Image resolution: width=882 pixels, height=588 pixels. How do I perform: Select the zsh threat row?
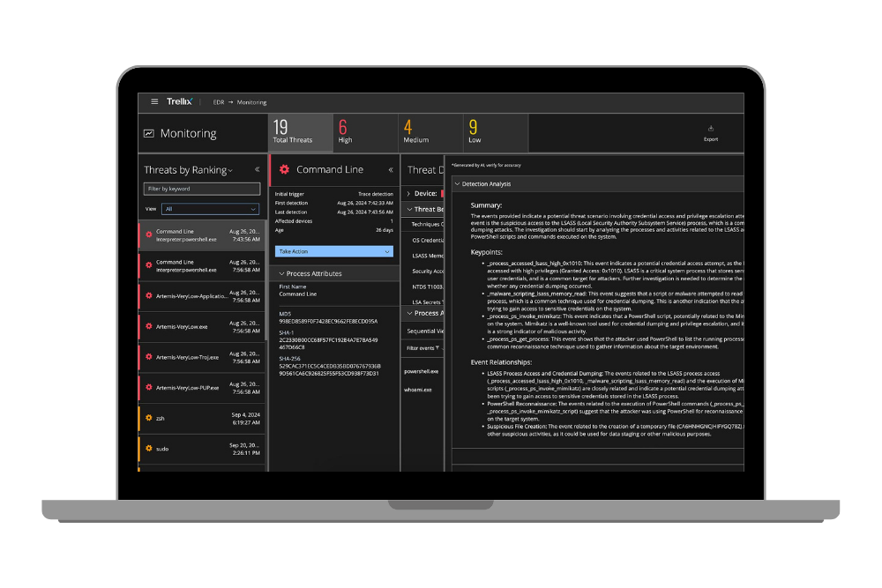(x=201, y=418)
